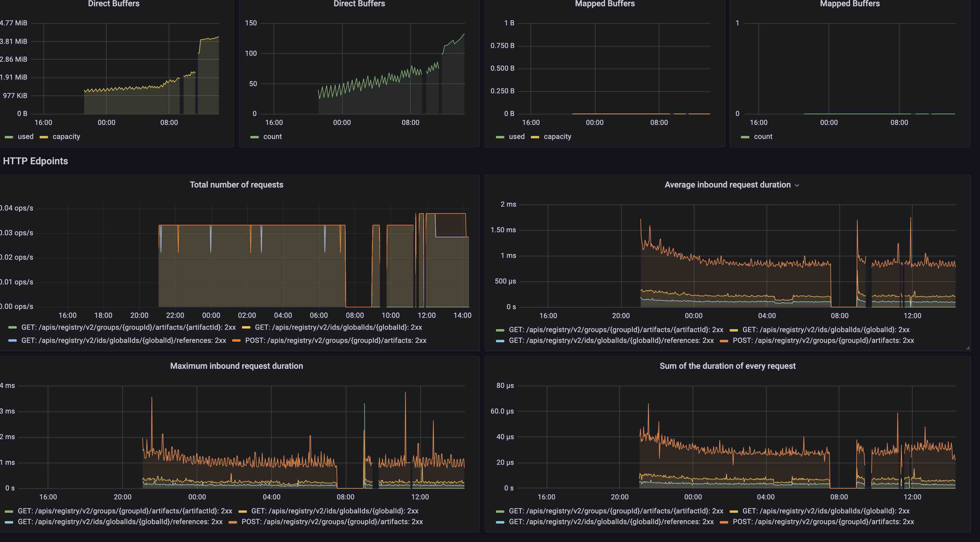
Task: Select POST artifacts 2xx in Average inbound duration legend
Action: click(x=823, y=340)
